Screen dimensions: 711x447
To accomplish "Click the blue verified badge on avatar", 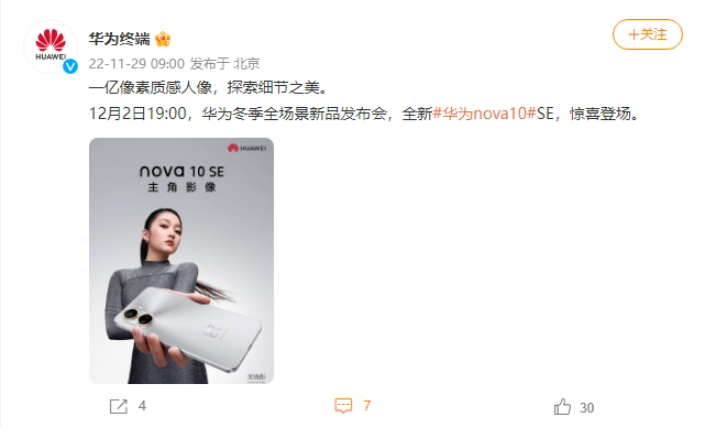I will (x=70, y=67).
